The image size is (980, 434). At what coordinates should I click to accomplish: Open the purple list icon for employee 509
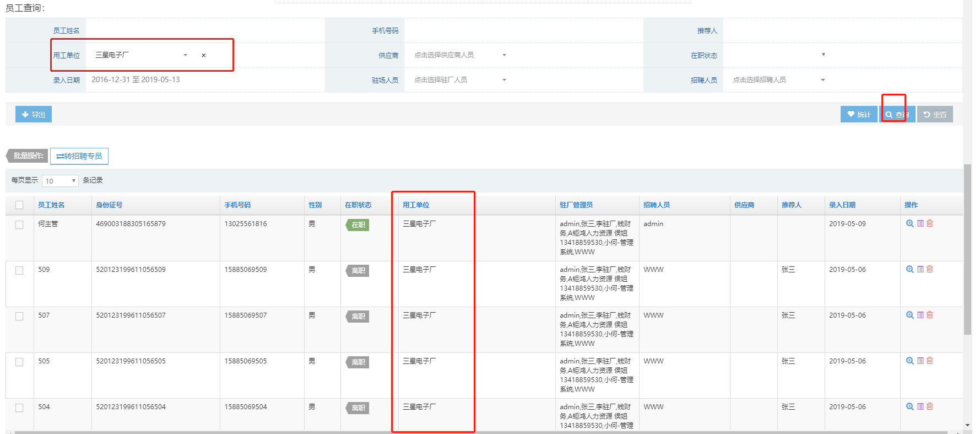pos(920,269)
